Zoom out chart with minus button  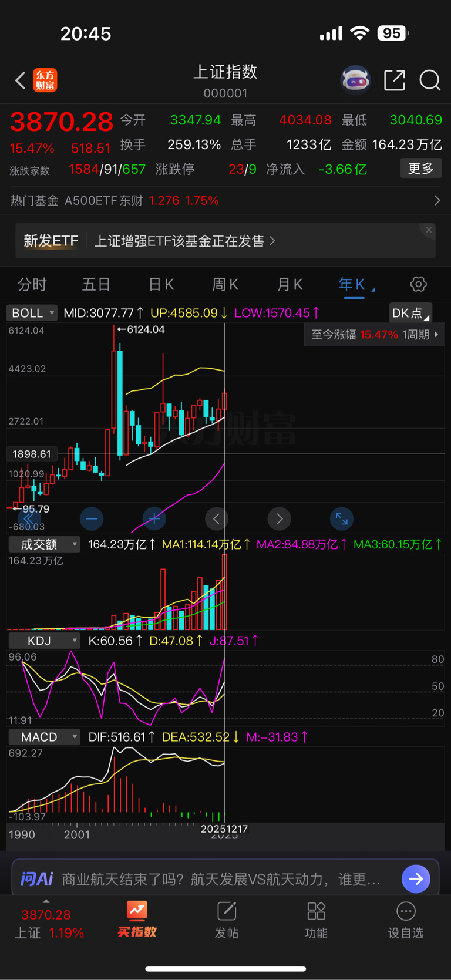92,518
